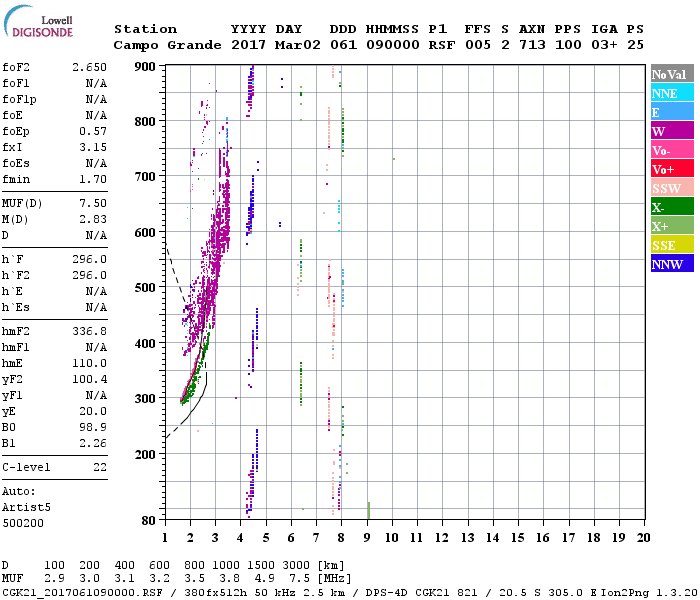
Task: Click the 500200 version number
Action: (23, 523)
